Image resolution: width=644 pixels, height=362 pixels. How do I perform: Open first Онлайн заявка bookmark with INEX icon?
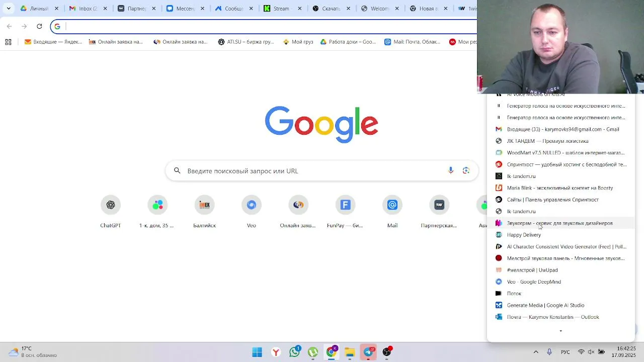coord(116,42)
